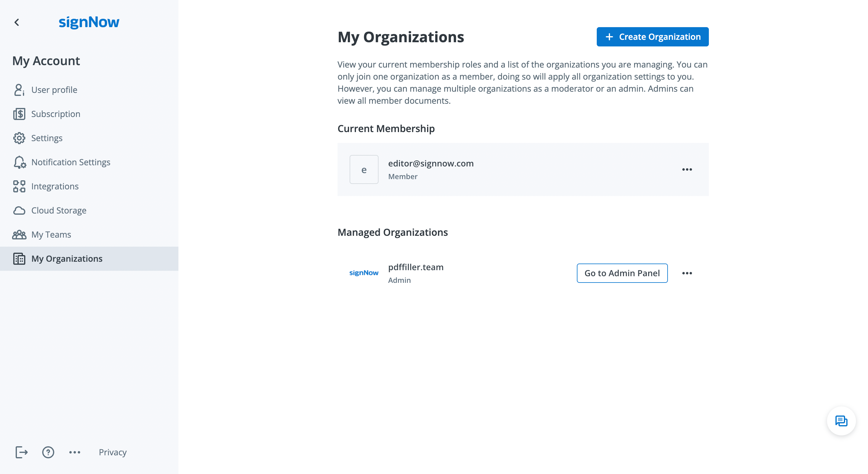Click the Subscription dollar icon
Image resolution: width=868 pixels, height=474 pixels.
[x=19, y=114]
